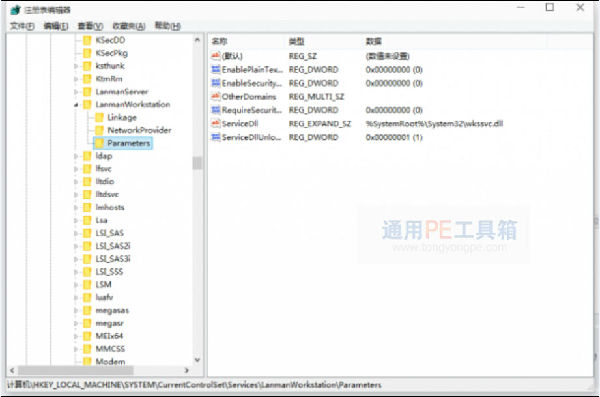600x397 pixels.
Task: Click the KSecDD folder icon
Action: point(87,40)
